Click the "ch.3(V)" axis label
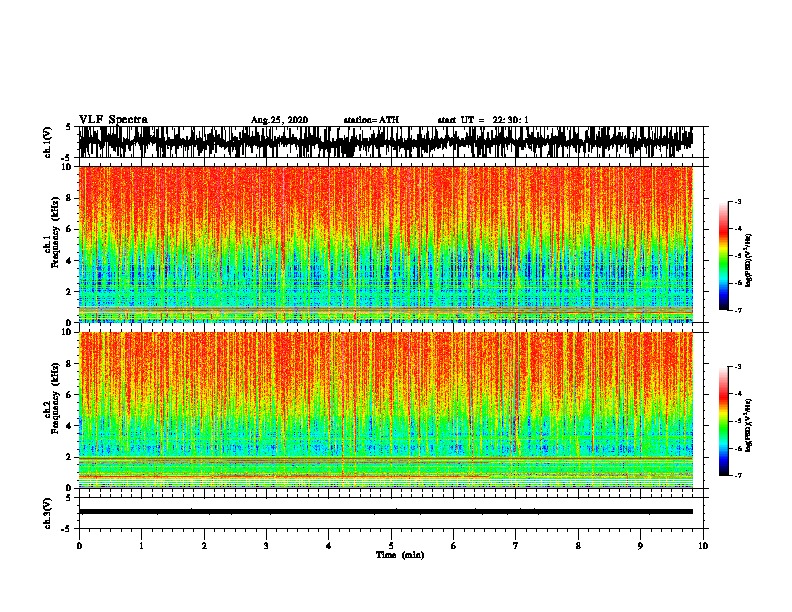 point(48,513)
